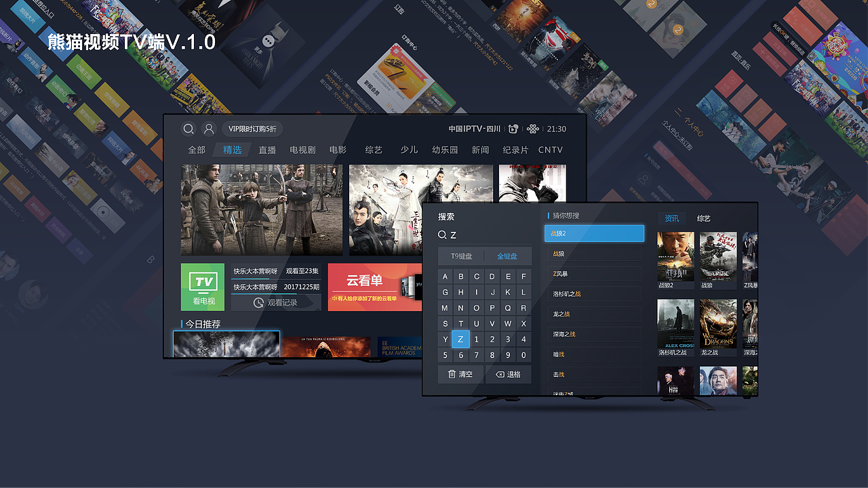Open the LA TUA PAURA recommended thumbnail
The height and width of the screenshot is (488, 868).
(327, 347)
